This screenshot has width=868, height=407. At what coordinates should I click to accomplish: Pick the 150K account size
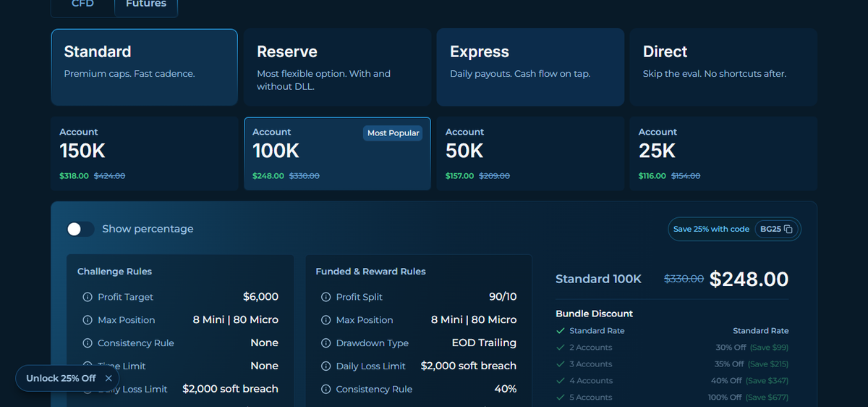[145, 154]
